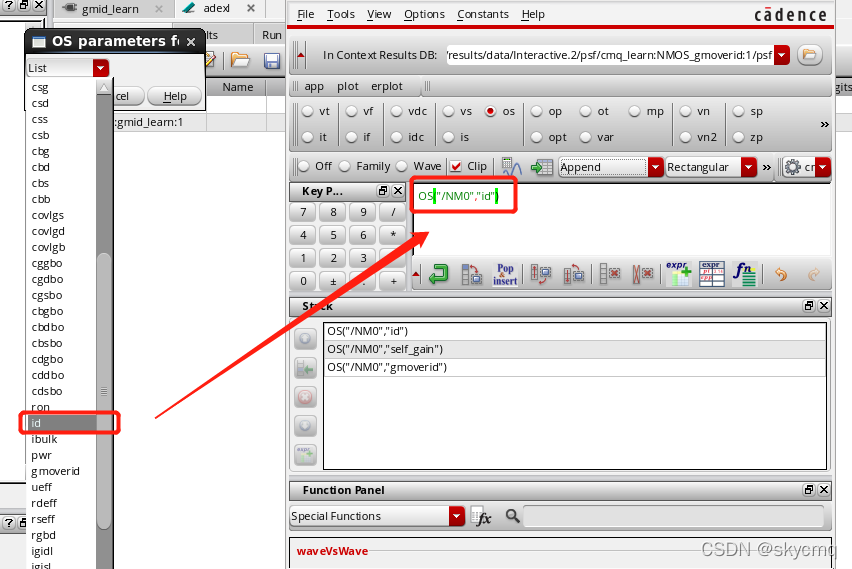The height and width of the screenshot is (569, 852).
Task: Click the keypad plus-minus button
Action: 333,281
